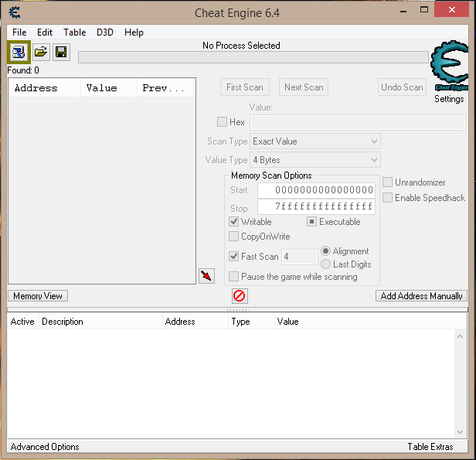The image size is (476, 460).
Task: Select the Alignment radio button
Action: 325,251
